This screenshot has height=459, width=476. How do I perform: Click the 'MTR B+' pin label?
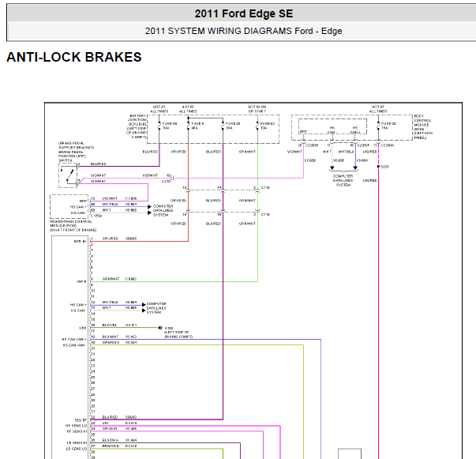[81, 241]
